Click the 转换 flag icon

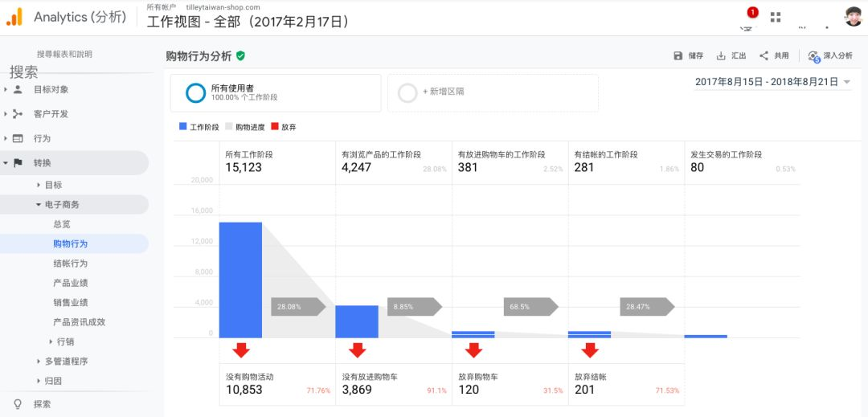point(18,162)
